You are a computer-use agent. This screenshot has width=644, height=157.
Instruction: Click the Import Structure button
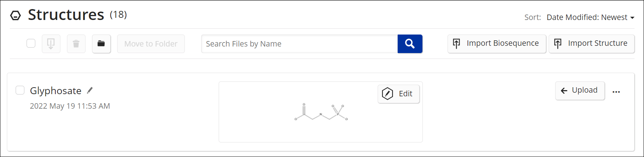592,44
